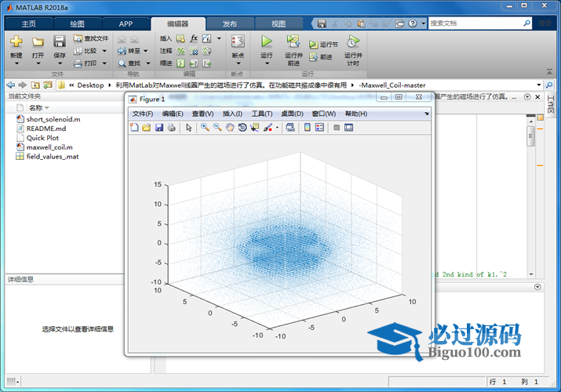This screenshot has width=561, height=392.
Task: Click Show Plot Tools and dock icon
Action: (x=348, y=127)
